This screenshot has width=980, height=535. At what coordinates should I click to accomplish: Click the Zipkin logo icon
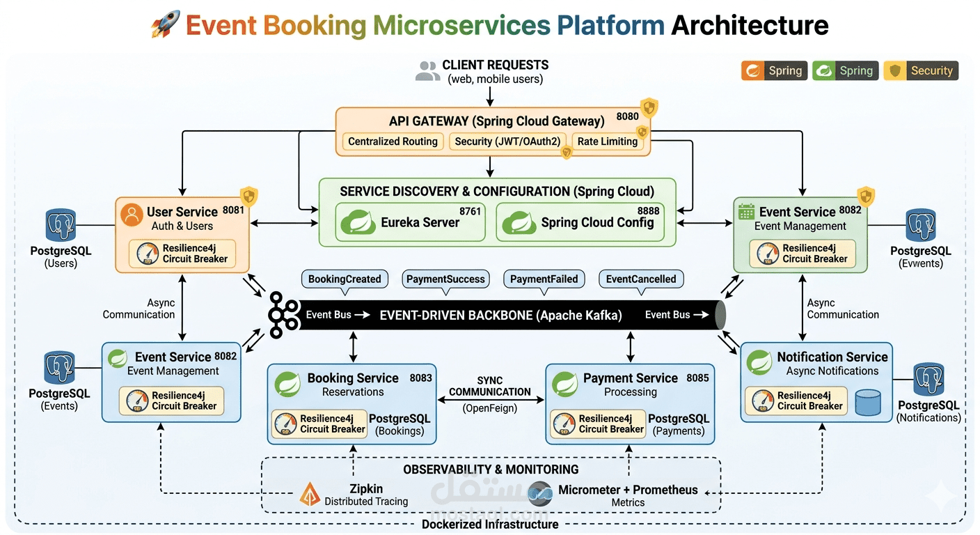(310, 494)
